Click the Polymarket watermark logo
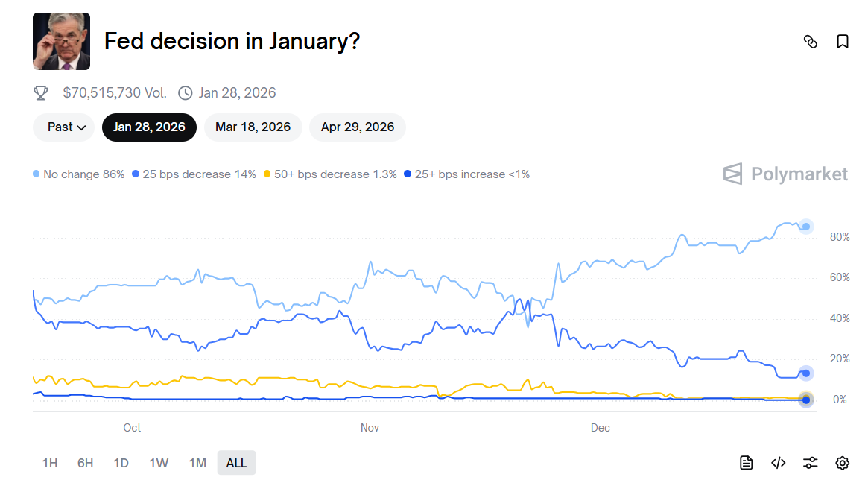 point(785,174)
